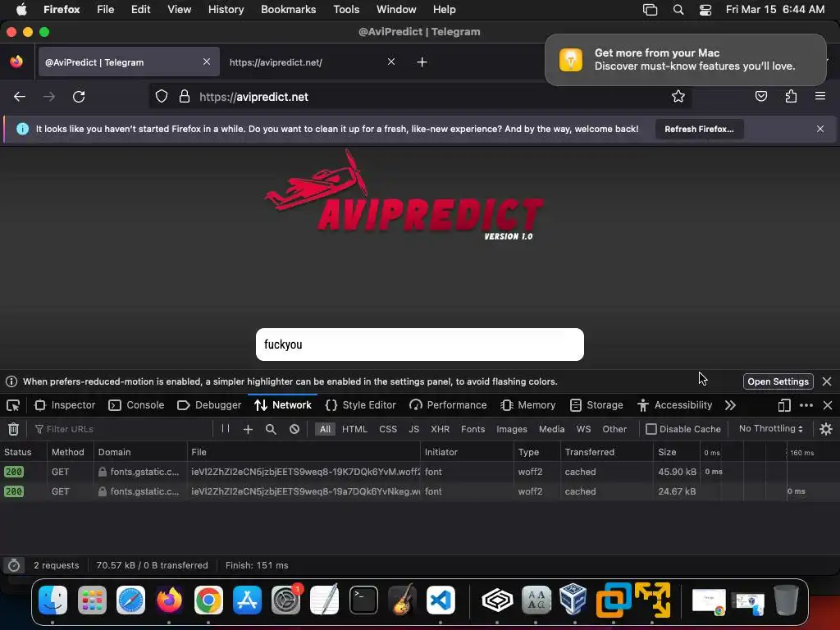This screenshot has height=630, width=840.
Task: Open the No Throttling dropdown
Action: tap(771, 428)
